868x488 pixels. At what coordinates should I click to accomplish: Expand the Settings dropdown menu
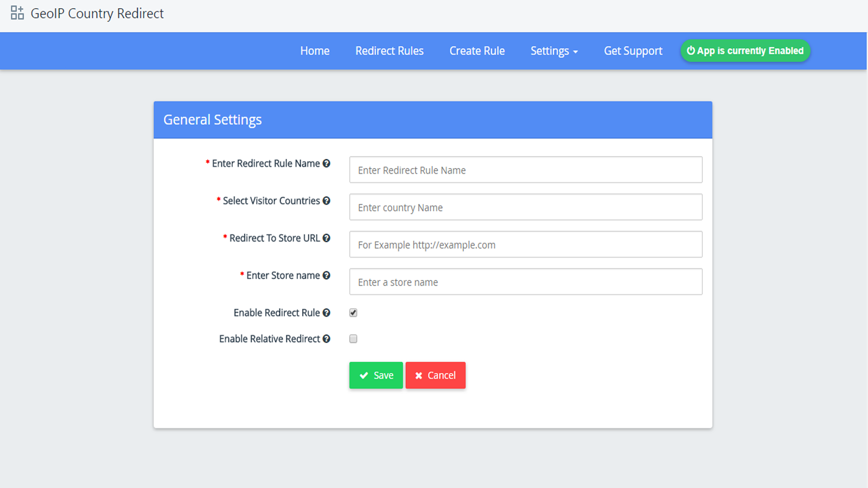coord(553,51)
